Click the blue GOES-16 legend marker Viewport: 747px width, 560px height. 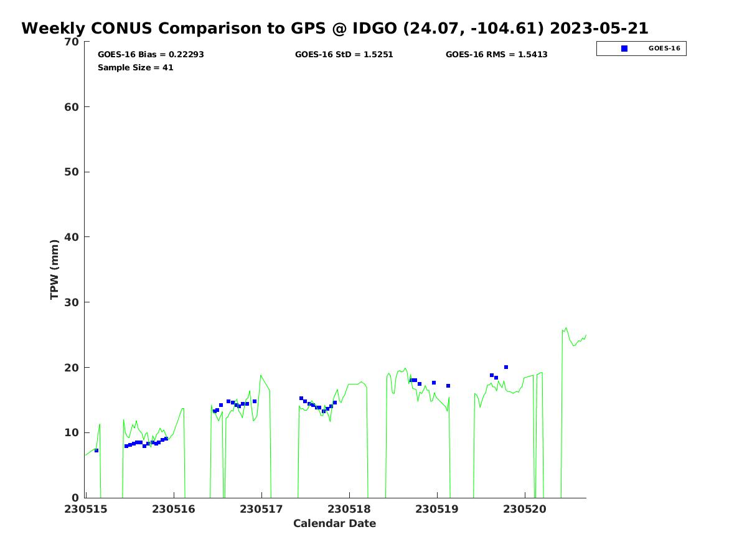point(624,49)
